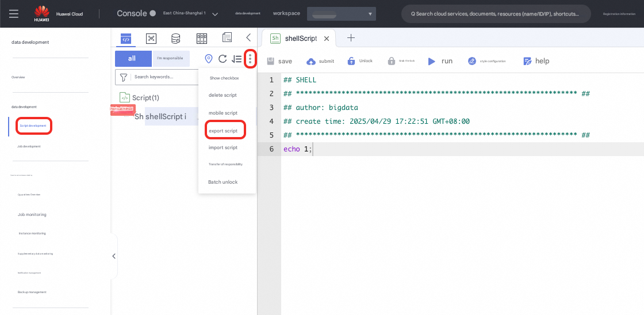
Task: Click the help pencil-document icon
Action: click(528, 61)
